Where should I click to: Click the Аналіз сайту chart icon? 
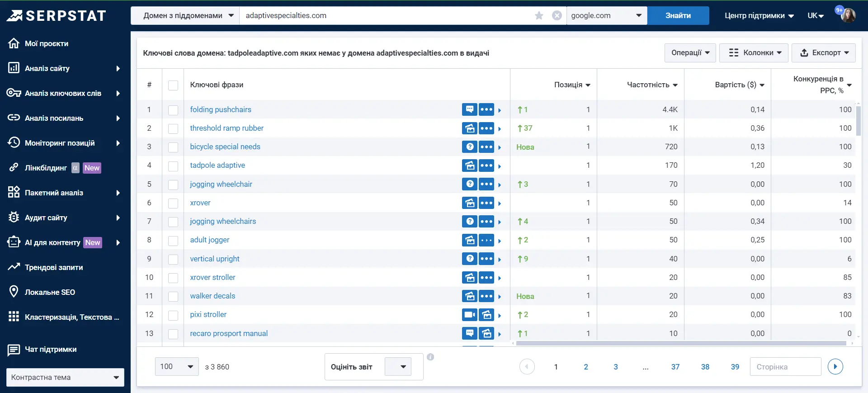point(14,68)
